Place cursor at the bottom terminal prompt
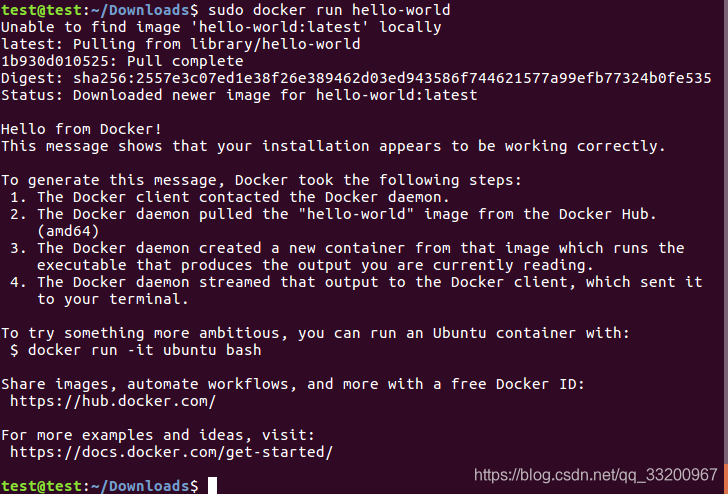 (x=211, y=485)
